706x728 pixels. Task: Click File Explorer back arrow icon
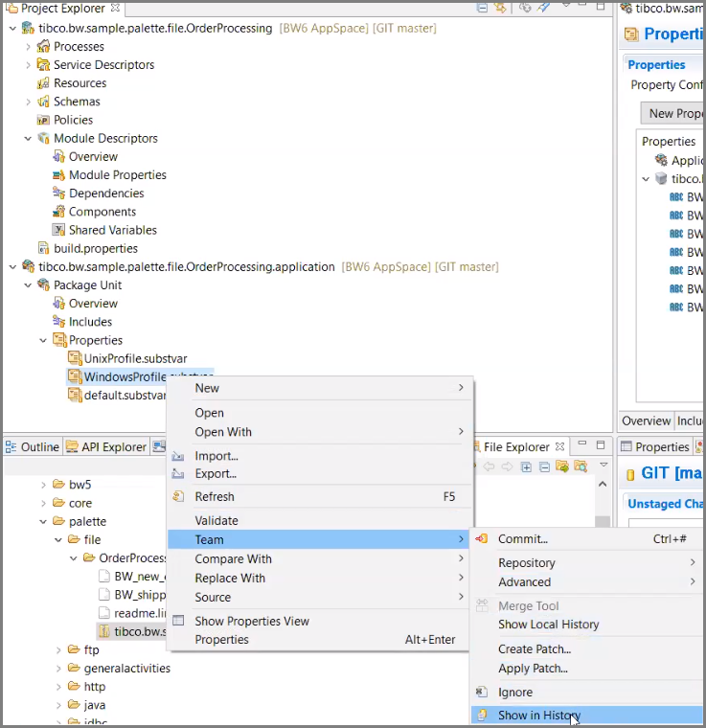coord(489,466)
